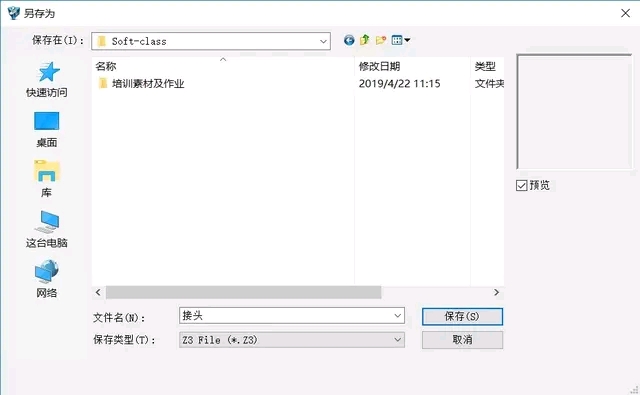Open Quick Access (快速访问) shortcut
Viewport: 640px width, 395px height.
[47, 80]
